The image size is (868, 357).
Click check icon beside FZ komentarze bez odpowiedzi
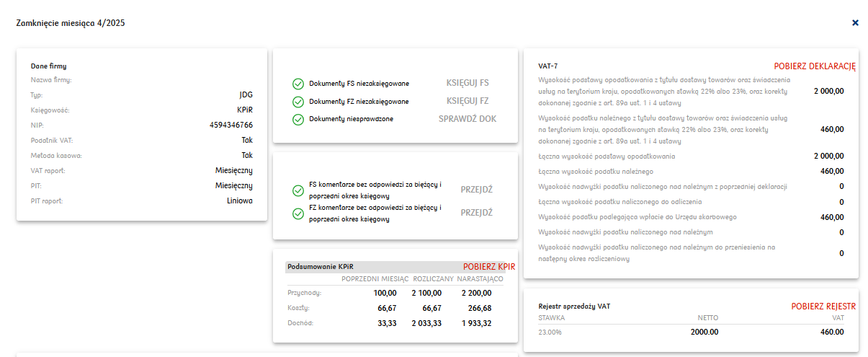[297, 213]
